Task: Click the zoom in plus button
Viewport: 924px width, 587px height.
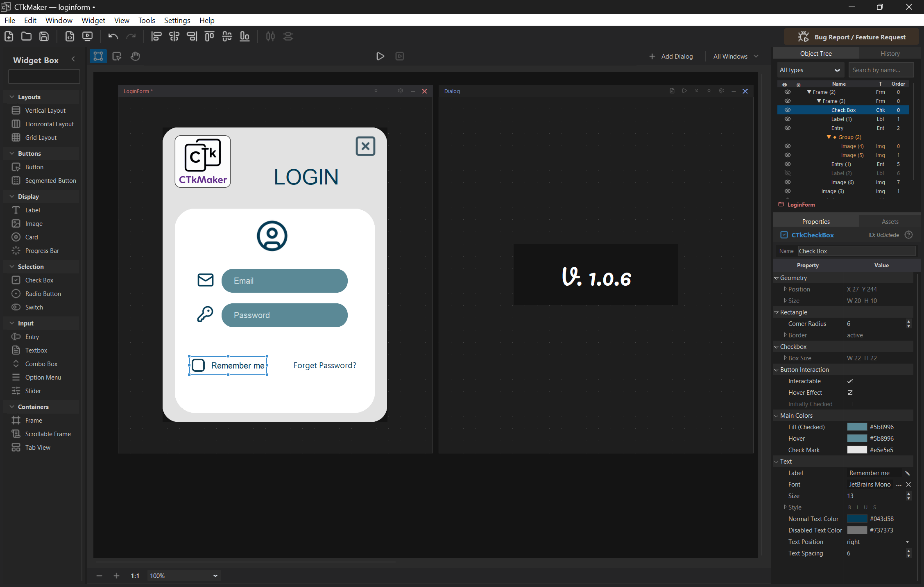Action: click(x=116, y=576)
